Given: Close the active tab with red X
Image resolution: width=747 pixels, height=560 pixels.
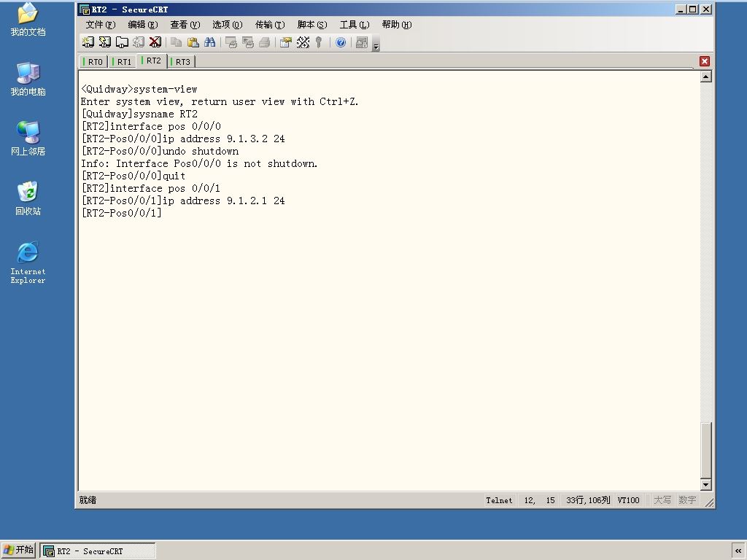Looking at the screenshot, I should click(x=705, y=61).
